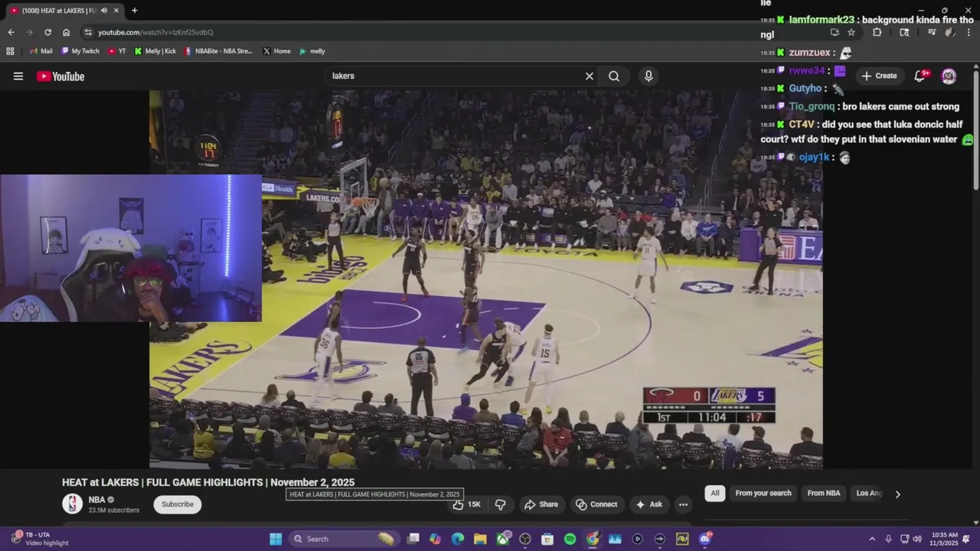Open Task View from the taskbar

pos(413,539)
